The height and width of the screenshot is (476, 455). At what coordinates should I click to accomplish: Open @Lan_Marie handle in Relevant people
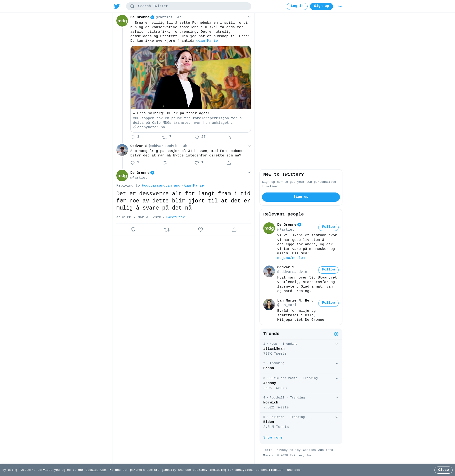(x=288, y=305)
